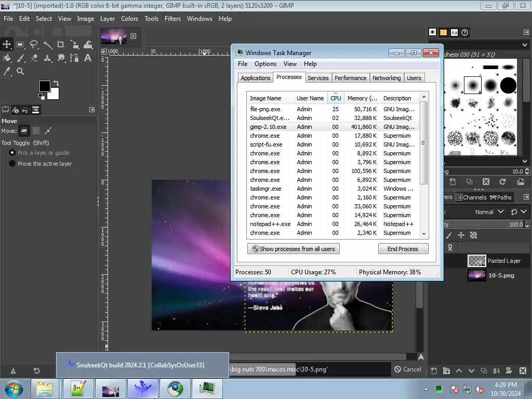Viewport: 532px width, 399px height.
Task: Select the Clone stamp tool
Action: click(x=47, y=58)
